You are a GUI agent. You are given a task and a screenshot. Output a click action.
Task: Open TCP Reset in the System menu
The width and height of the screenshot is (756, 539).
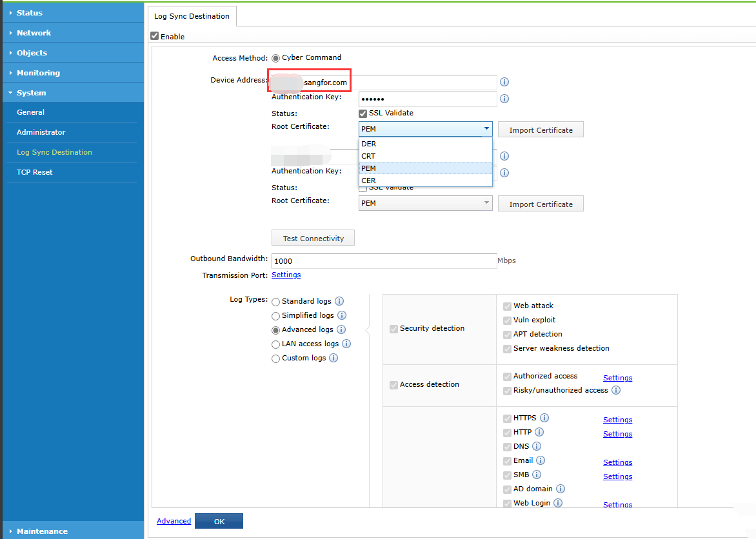pos(35,172)
